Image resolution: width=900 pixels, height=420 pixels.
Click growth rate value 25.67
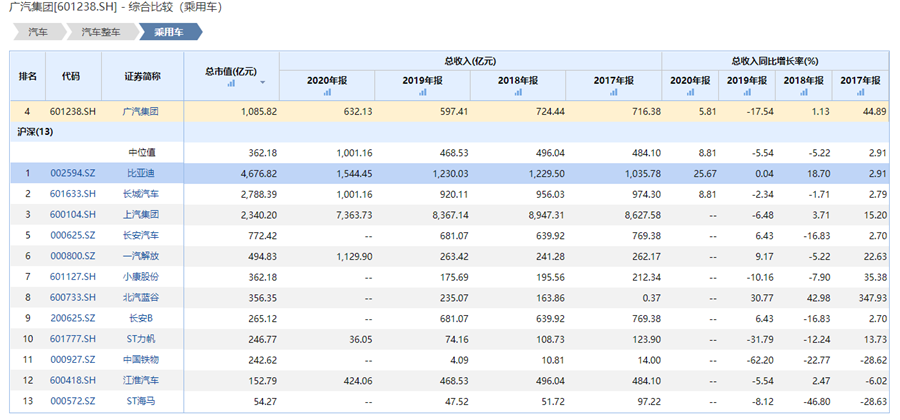click(705, 173)
